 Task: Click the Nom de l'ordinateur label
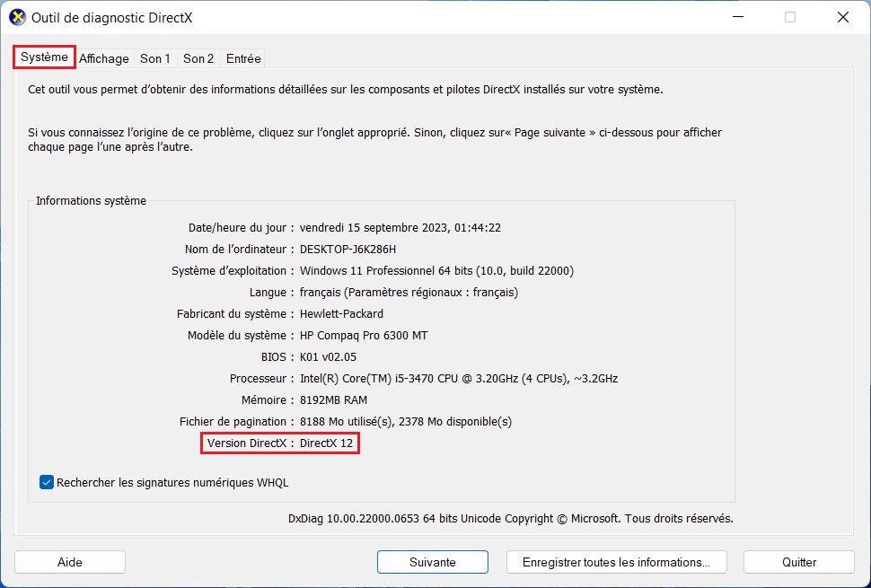tap(240, 250)
